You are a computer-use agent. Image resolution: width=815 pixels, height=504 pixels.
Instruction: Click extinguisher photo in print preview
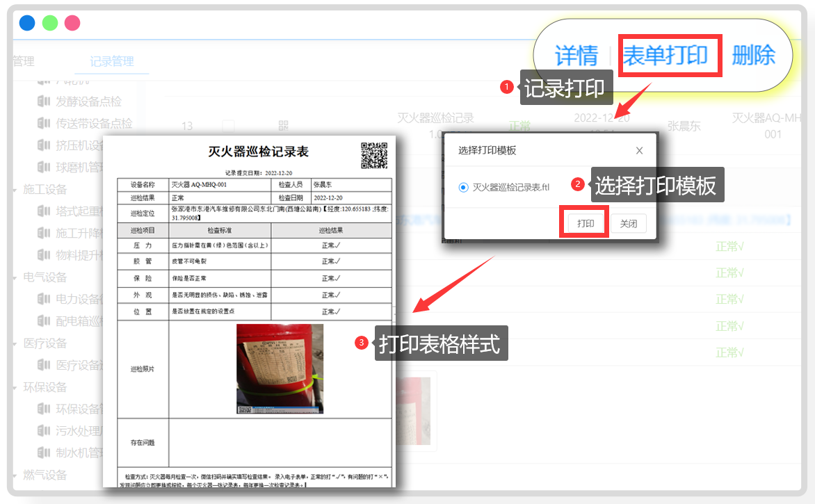pos(280,369)
